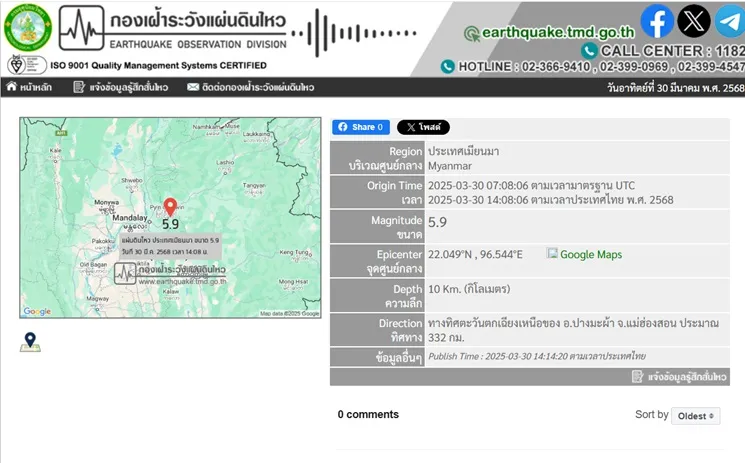Viewport: 745px width, 463px height.
Task: Click the ISO 9001 certification badge
Action: pyautogui.click(x=27, y=65)
